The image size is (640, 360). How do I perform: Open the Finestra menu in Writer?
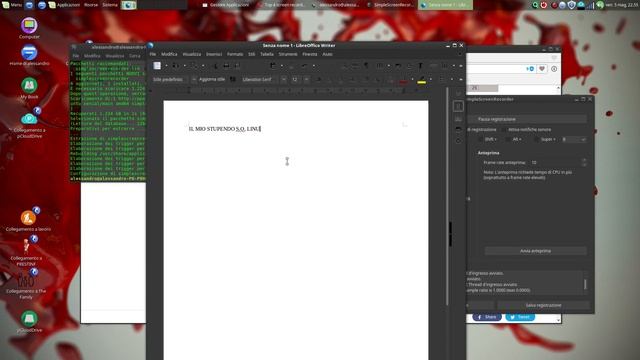pos(309,54)
